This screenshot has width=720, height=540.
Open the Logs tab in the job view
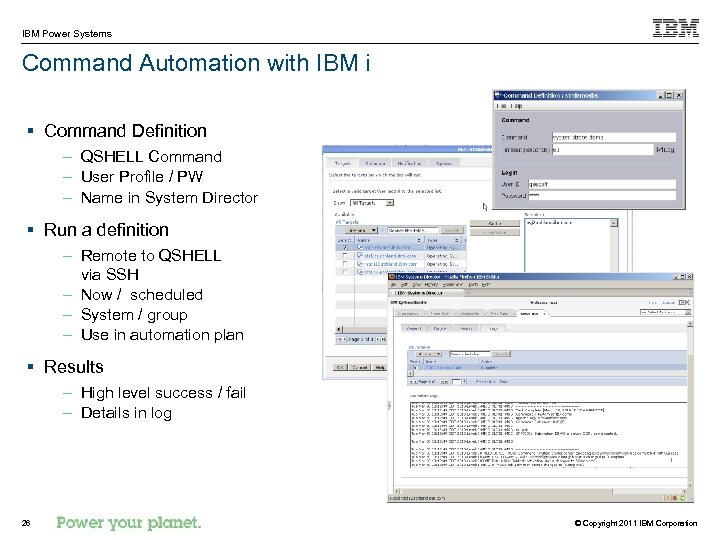[493, 328]
